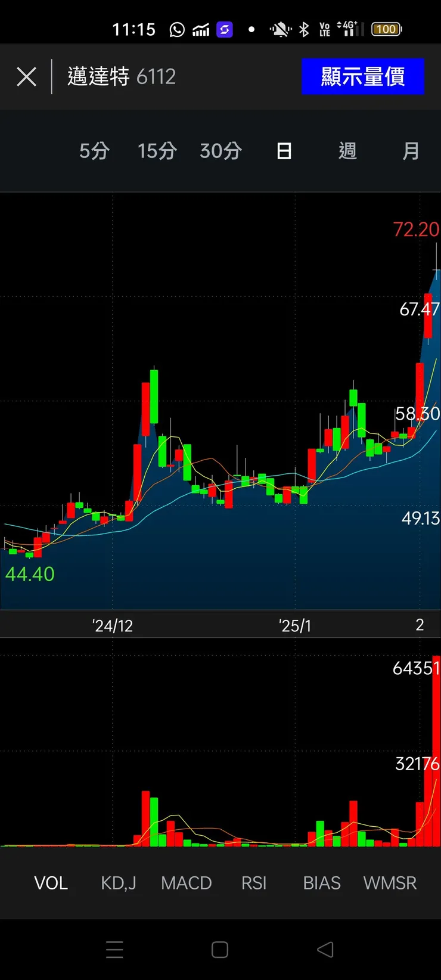The image size is (441, 980).
Task: Tap the high price label 72.20
Action: tap(416, 229)
